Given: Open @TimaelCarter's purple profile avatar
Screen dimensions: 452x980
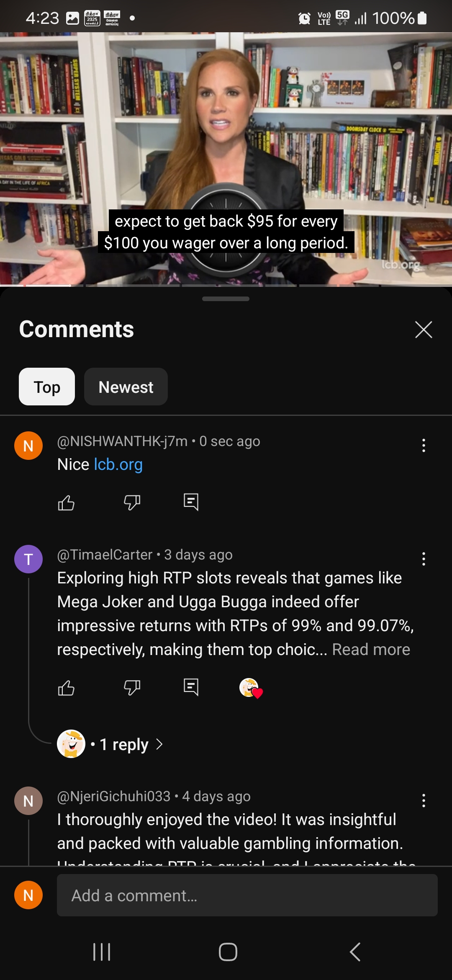Looking at the screenshot, I should [28, 559].
